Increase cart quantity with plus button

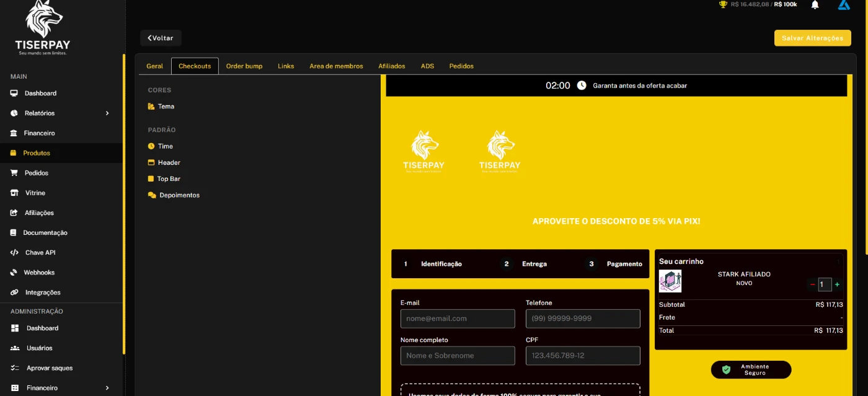coord(837,284)
